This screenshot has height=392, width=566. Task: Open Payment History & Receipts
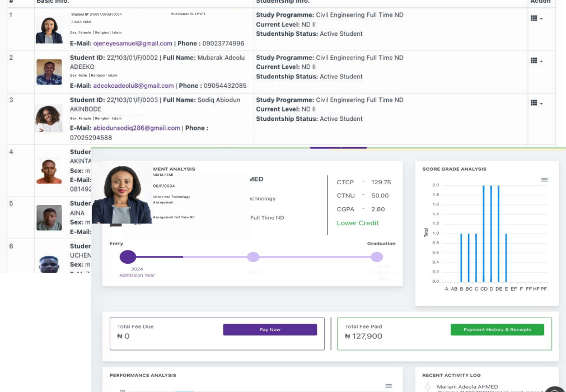point(497,330)
